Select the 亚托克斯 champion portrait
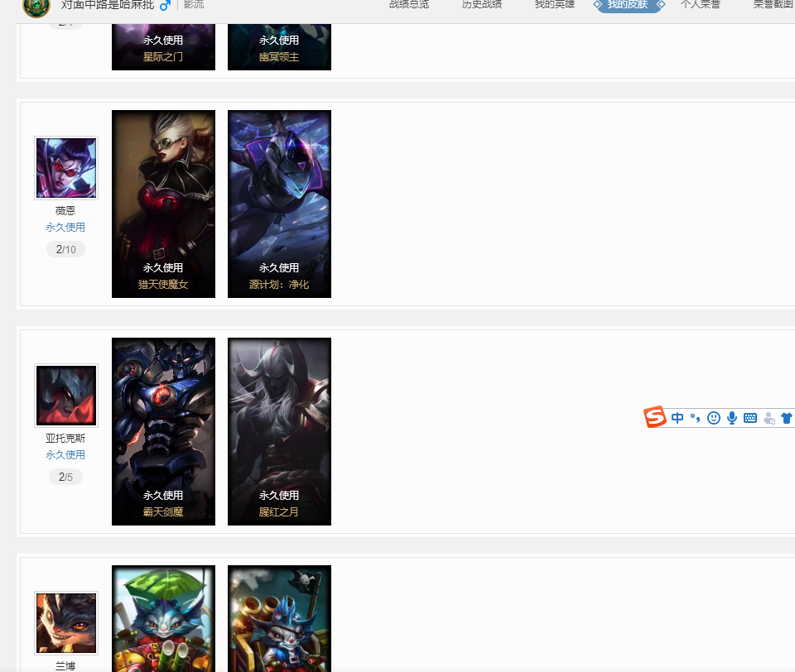Image resolution: width=795 pixels, height=672 pixels. pos(66,396)
